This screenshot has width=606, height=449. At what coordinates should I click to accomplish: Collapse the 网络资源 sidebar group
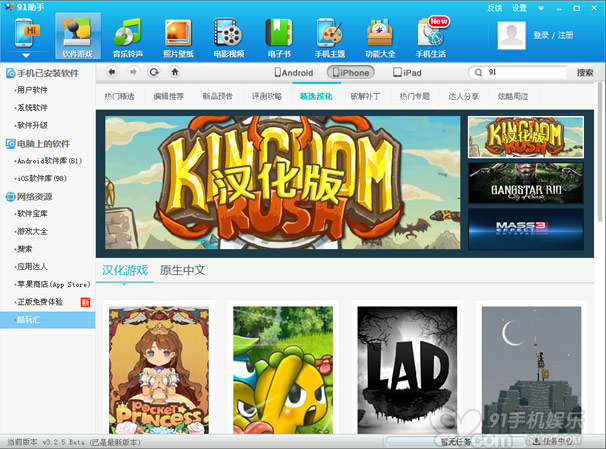(29, 197)
